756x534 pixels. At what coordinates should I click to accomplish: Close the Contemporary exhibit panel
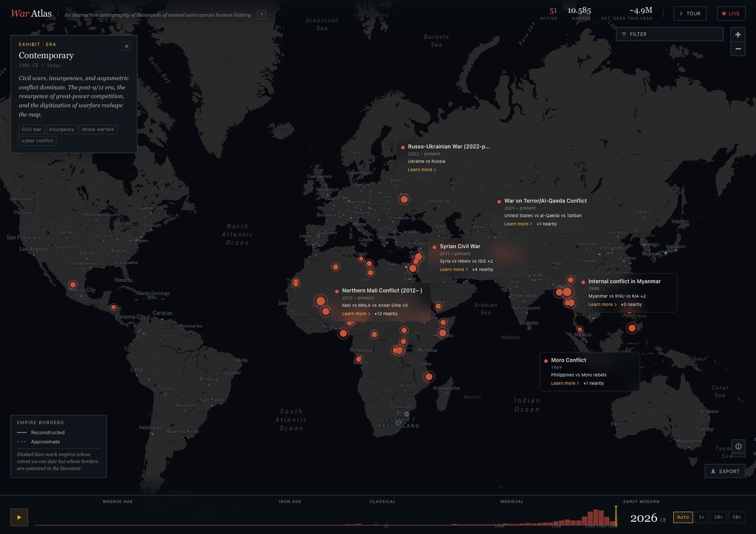[x=126, y=46]
